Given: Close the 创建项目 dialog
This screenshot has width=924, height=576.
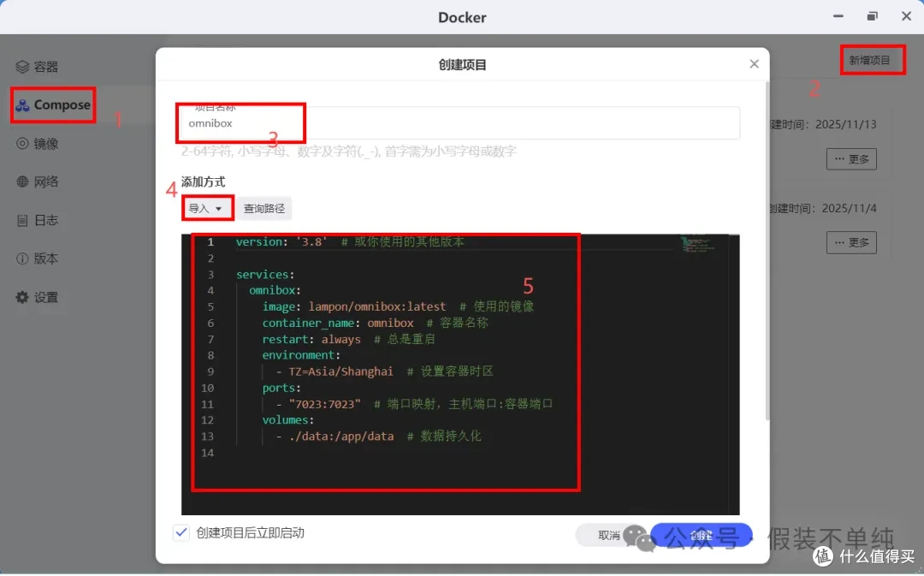Looking at the screenshot, I should [755, 63].
